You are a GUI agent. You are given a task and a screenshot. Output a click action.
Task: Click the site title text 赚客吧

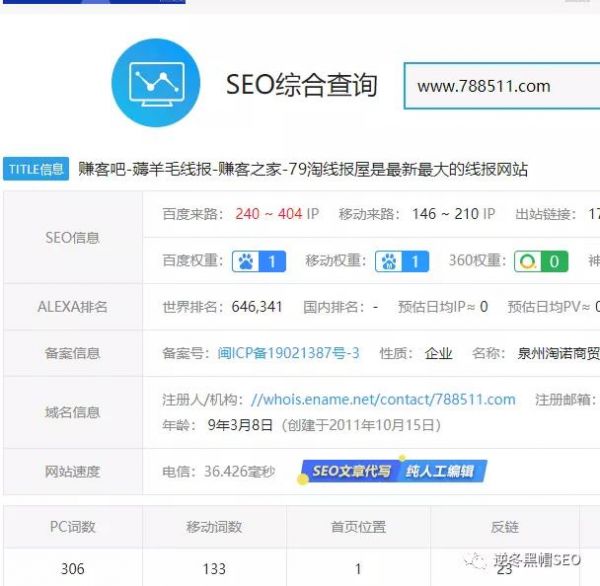pyautogui.click(x=100, y=169)
